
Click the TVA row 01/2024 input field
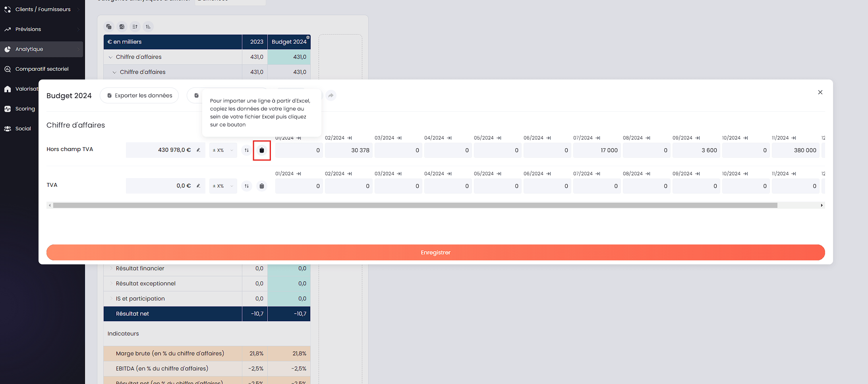299,186
